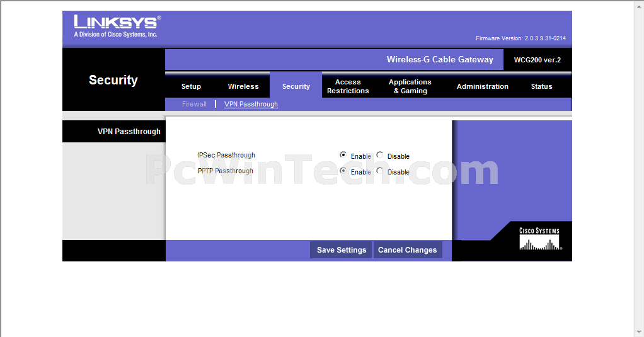This screenshot has width=644, height=337.
Task: Click the Firmware Version text
Action: [x=520, y=38]
